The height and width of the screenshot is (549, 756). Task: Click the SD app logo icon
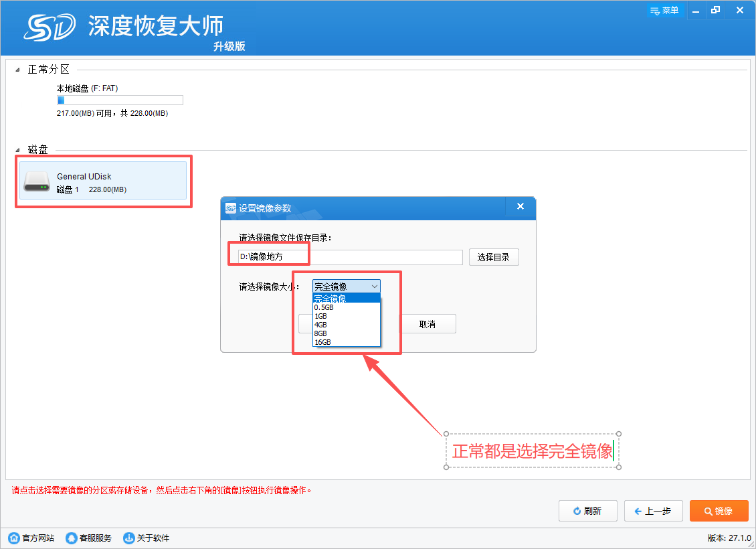point(50,27)
